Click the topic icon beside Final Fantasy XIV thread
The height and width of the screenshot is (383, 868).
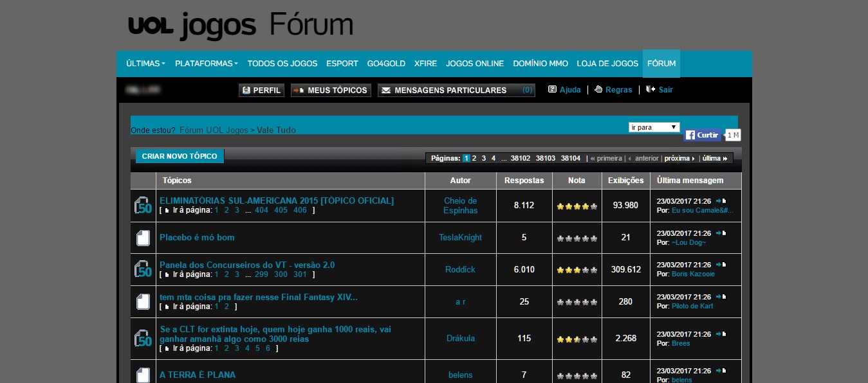click(x=143, y=301)
